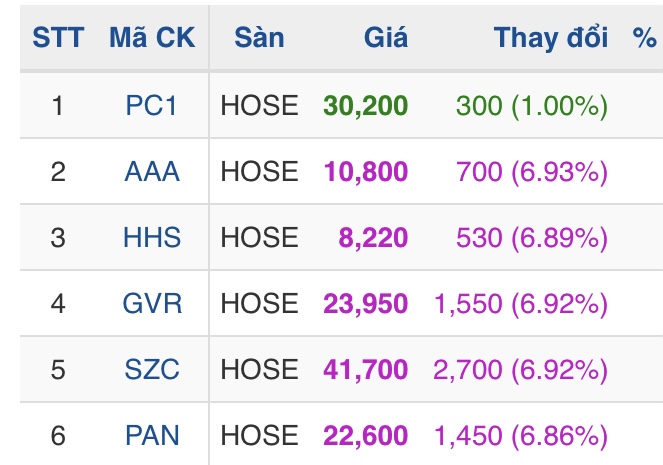Sort by the Mã CK column header
The height and width of the screenshot is (465, 663).
click(x=152, y=38)
